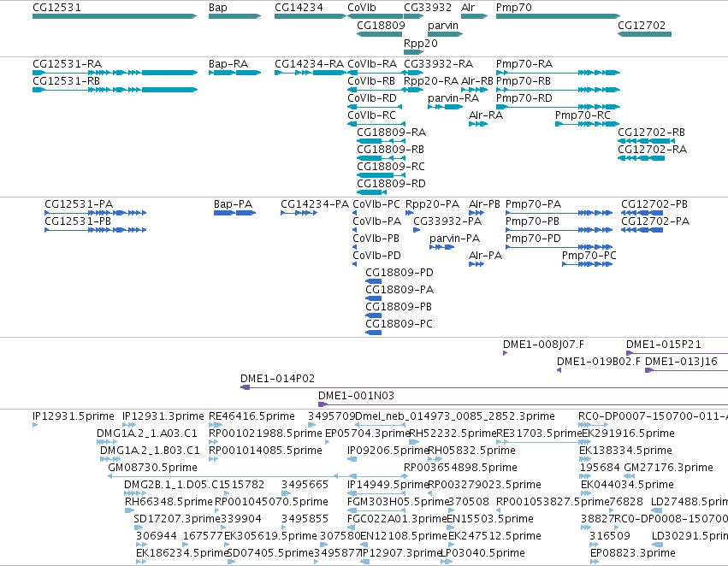This screenshot has width=728, height=566.
Task: Click protein Bap-PA
Action: click(x=235, y=213)
